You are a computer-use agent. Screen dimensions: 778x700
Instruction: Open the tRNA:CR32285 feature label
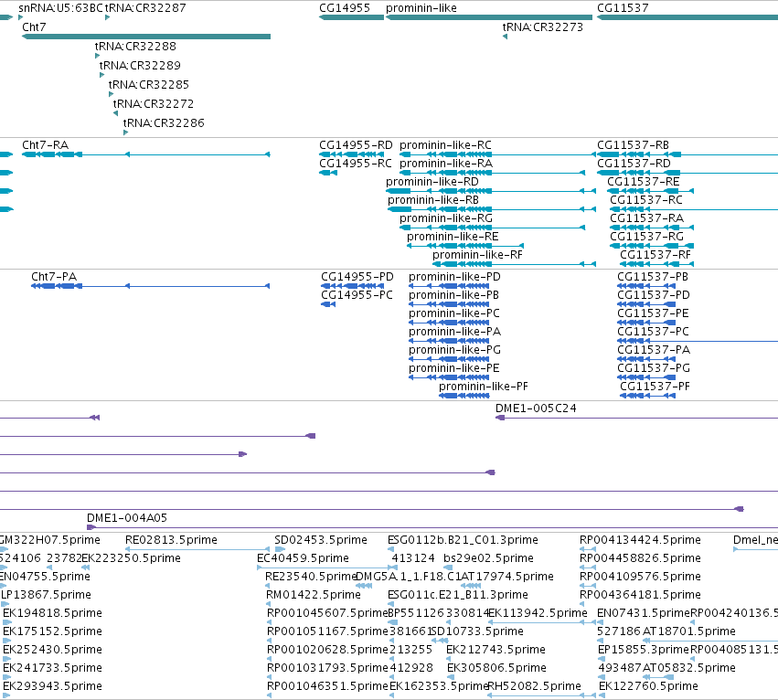coord(149,85)
